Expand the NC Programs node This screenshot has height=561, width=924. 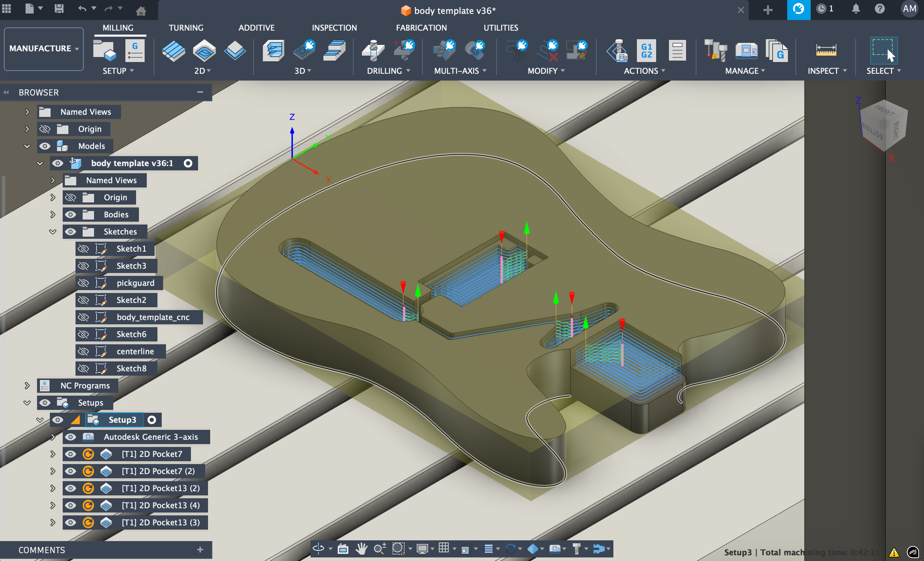click(27, 385)
